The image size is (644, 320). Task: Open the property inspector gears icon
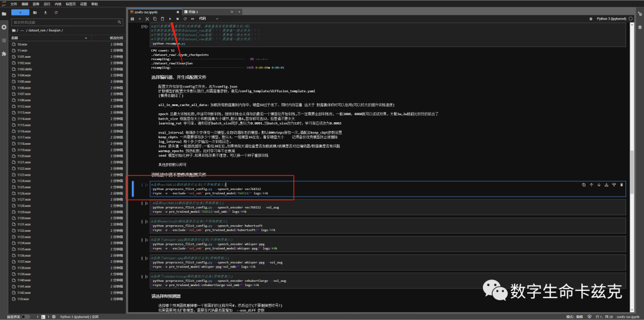[x=640, y=14]
